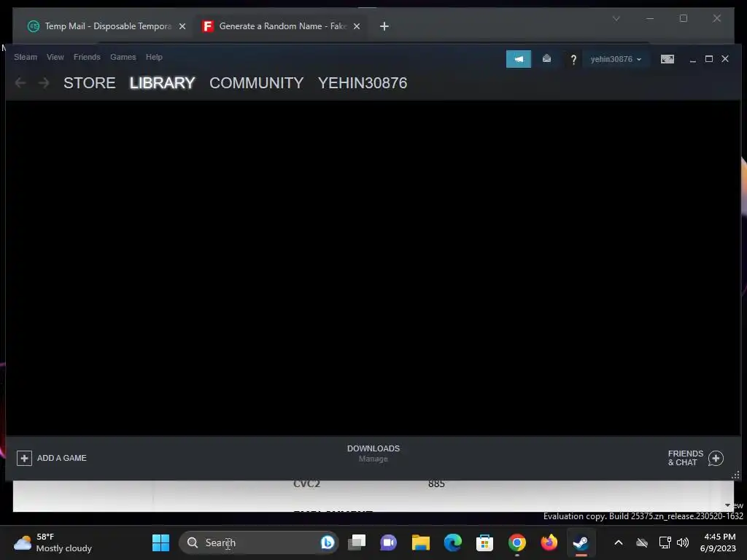Close the Generate a Random Name tab

(x=356, y=26)
